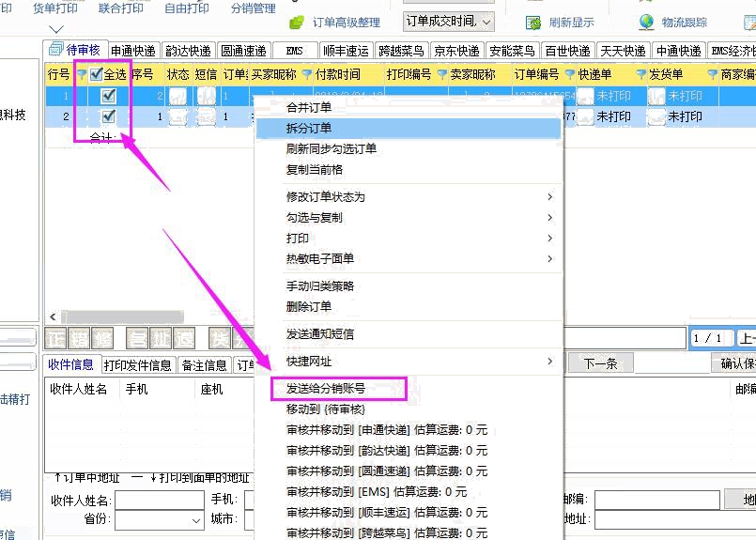Click the 订单高级整理 green icon
Viewport: 756px width, 540px height.
297,23
